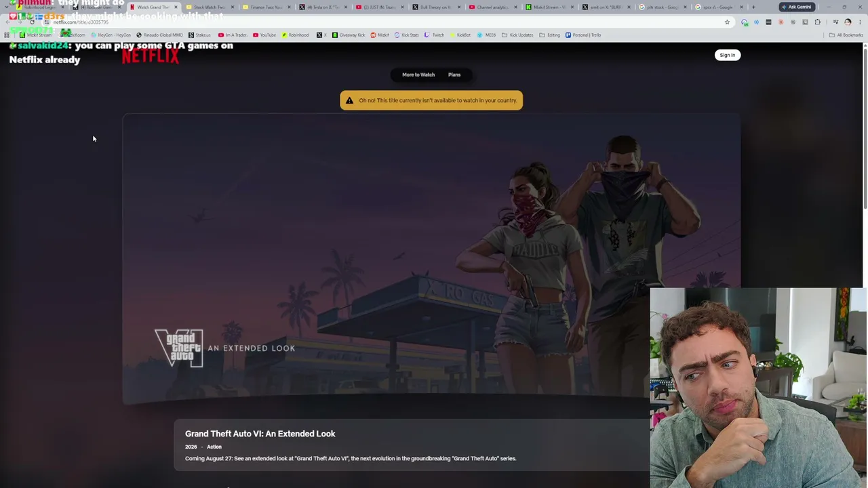
Task: Click the Ask Gemini button
Action: pyautogui.click(x=797, y=7)
